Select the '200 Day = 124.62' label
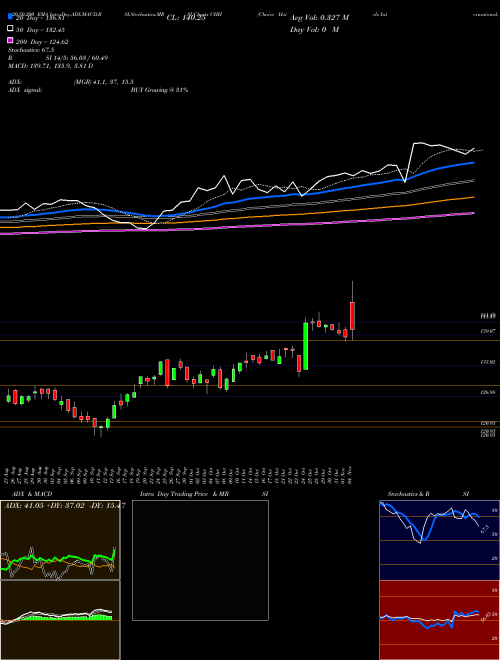The image size is (500, 660). [42, 42]
